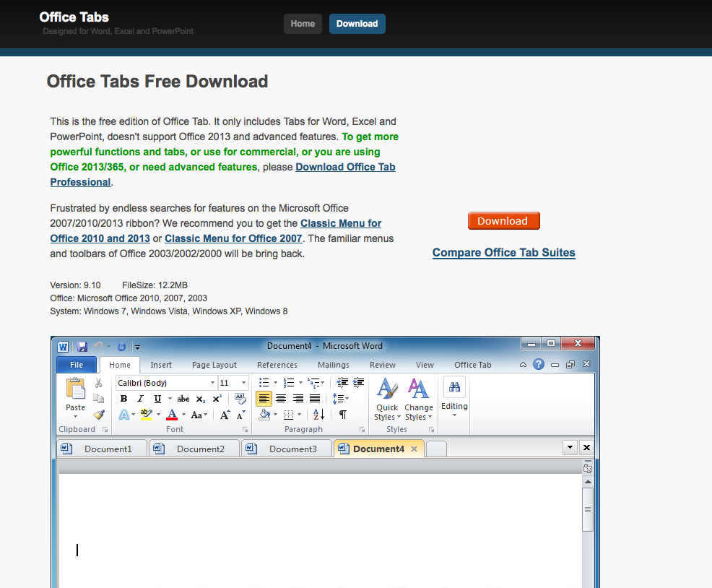Expand the Clipboard group dialog launcher
This screenshot has width=712, height=588.
coord(105,429)
